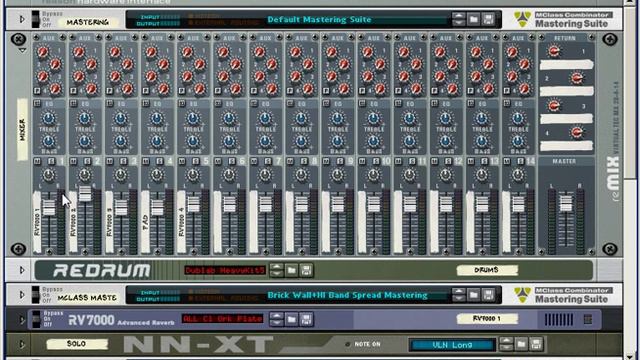Click the MClass Combinator logo on top device
The image size is (640, 360).
(x=522, y=19)
